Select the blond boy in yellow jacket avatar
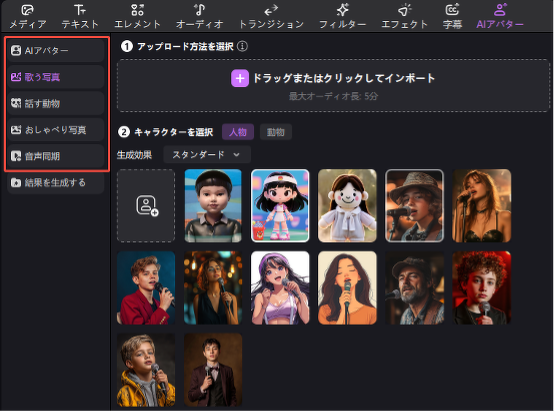Viewport: 554px width, 412px height. (146, 370)
